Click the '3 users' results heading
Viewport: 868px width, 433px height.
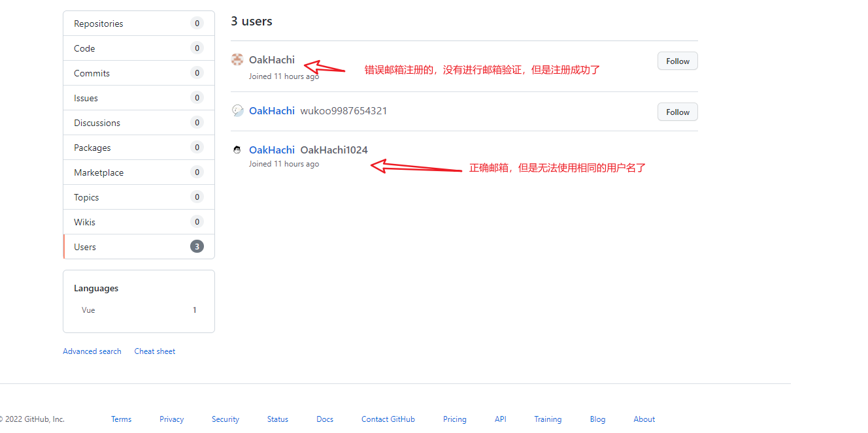coord(252,21)
